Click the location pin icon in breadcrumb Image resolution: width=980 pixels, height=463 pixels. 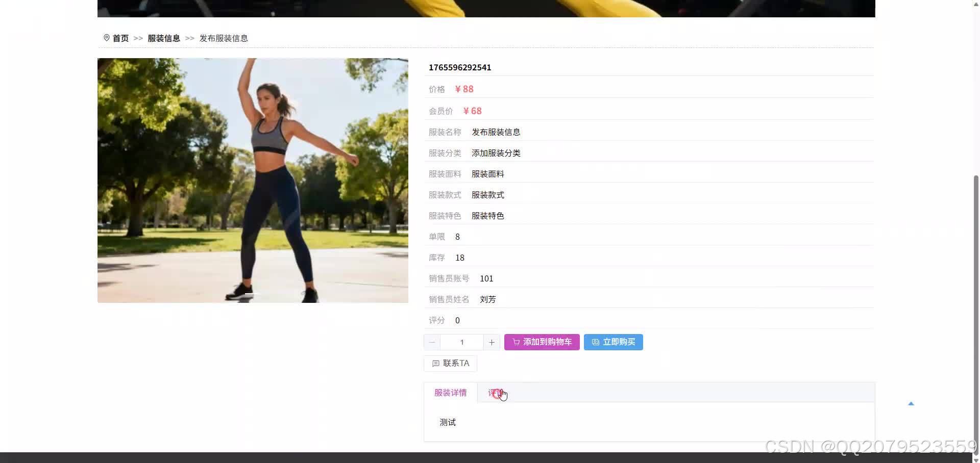pyautogui.click(x=107, y=38)
